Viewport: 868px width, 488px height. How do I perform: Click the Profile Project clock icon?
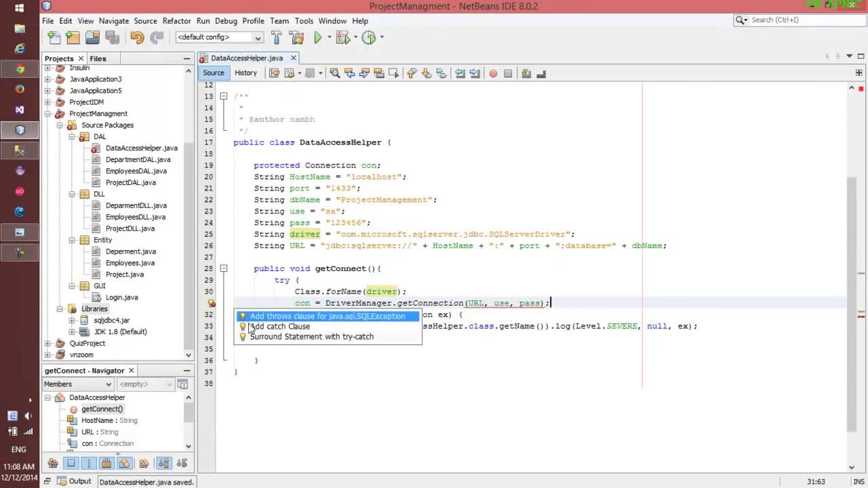point(369,38)
